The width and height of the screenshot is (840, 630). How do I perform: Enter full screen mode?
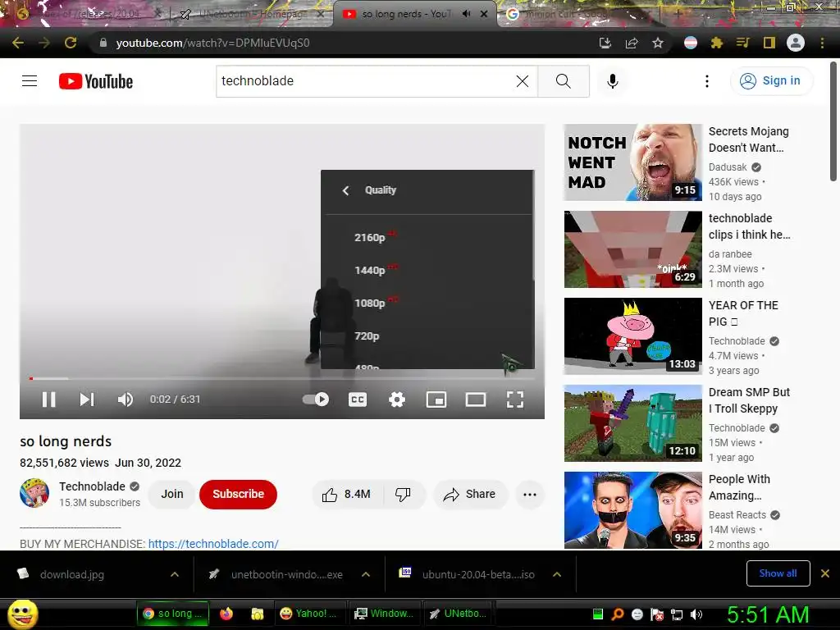[x=515, y=399]
